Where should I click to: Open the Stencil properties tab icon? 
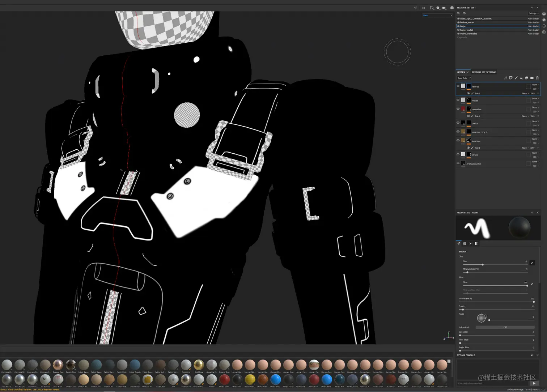(471, 243)
